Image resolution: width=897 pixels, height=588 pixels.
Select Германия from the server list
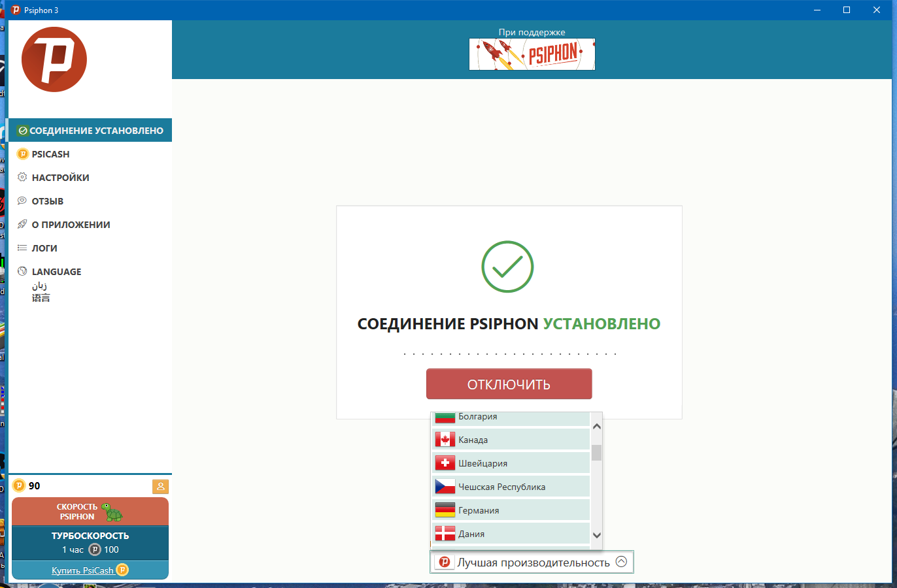point(511,510)
